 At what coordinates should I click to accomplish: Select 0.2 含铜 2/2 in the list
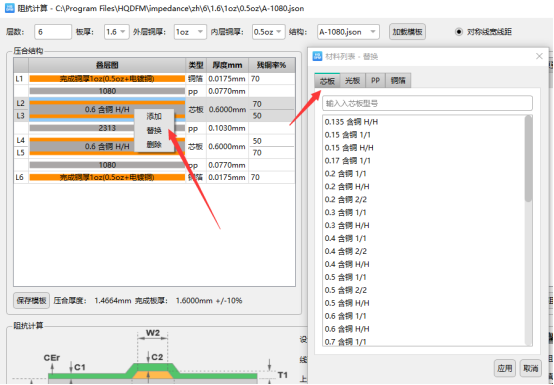click(423, 200)
